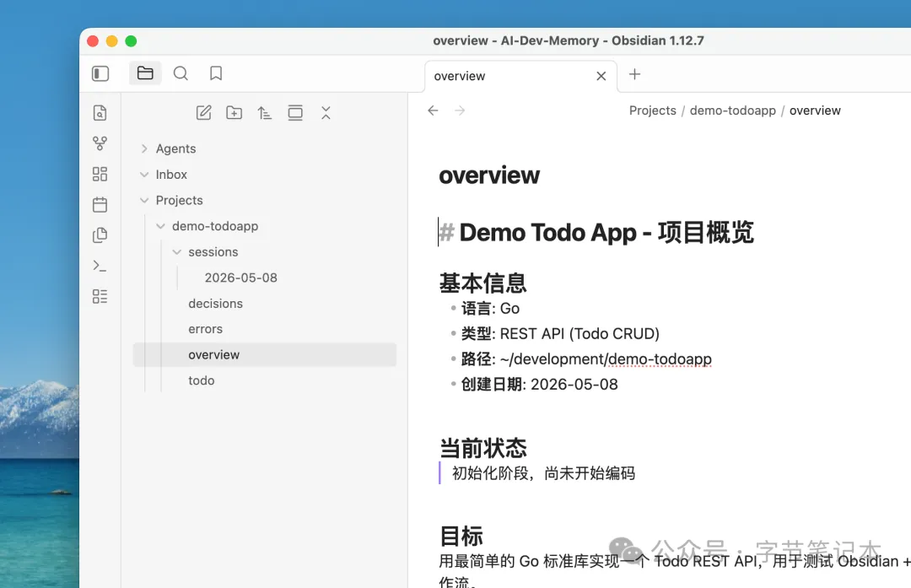Click demo-todoapp in the breadcrumb
Viewport: 911px width, 588px height.
[733, 111]
